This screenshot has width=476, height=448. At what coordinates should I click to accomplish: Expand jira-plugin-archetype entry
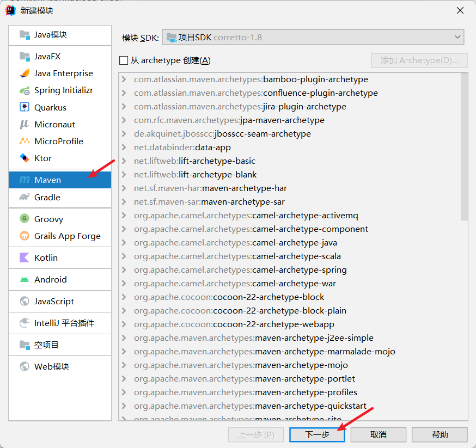124,107
